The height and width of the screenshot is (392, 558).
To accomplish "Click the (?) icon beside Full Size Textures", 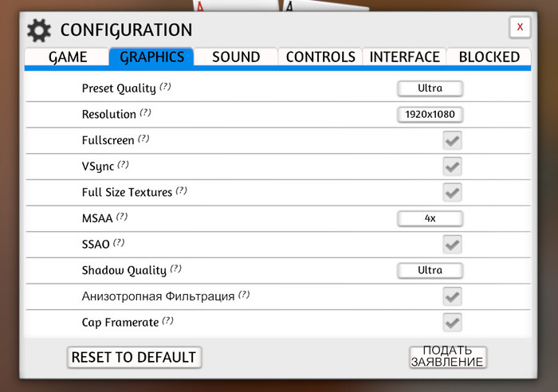I will pos(181,190).
